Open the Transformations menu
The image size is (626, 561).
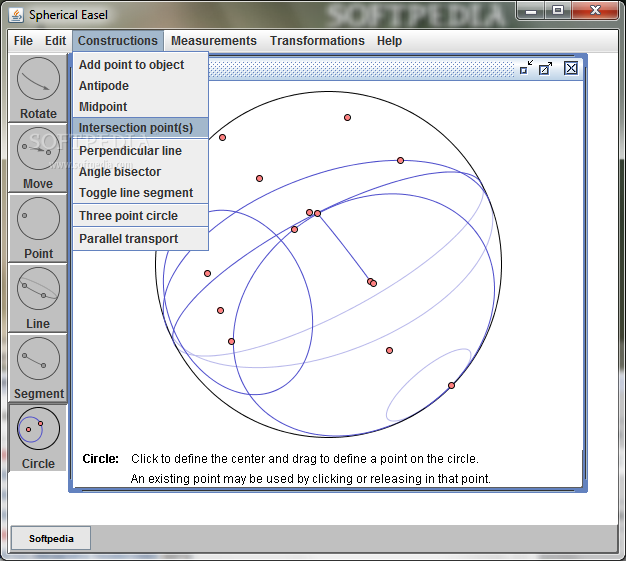tap(317, 41)
